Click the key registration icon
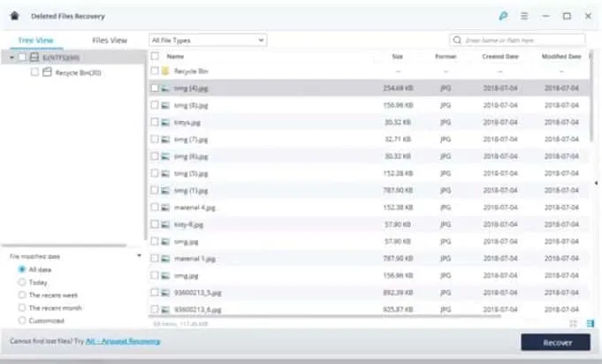The width and height of the screenshot is (602, 364). (x=503, y=16)
